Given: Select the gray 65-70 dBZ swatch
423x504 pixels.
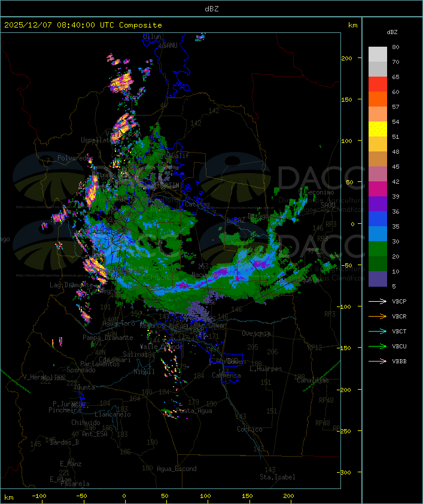Looking at the screenshot, I should tap(378, 69).
